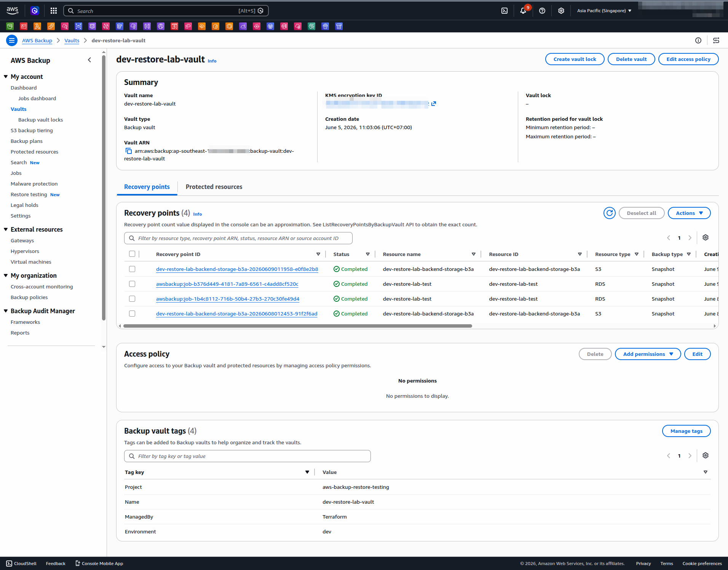Open the services grid menu icon
This screenshot has width=728, height=570.
[x=54, y=11]
